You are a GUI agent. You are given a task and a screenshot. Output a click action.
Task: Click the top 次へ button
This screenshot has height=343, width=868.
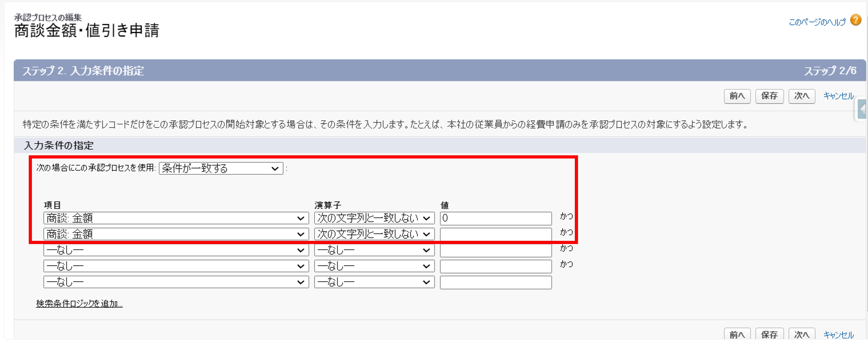[x=802, y=96]
